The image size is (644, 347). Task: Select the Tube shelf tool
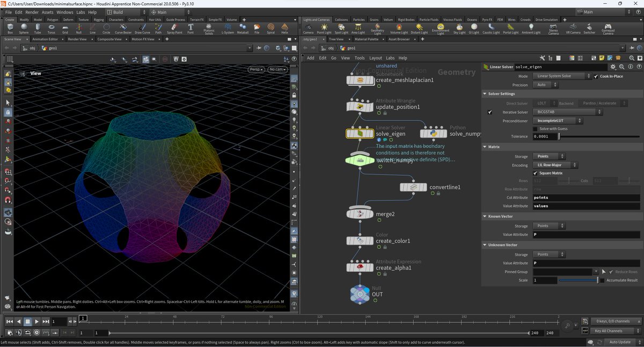point(38,28)
